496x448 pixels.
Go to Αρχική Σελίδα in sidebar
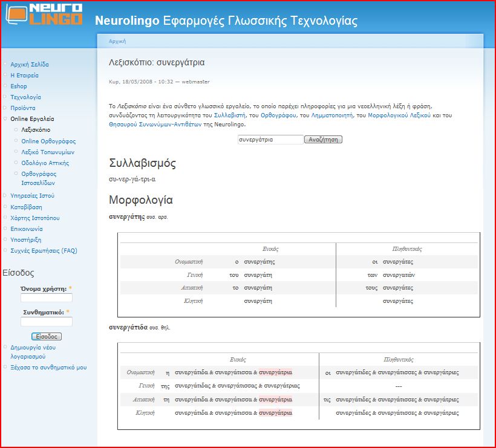30,65
